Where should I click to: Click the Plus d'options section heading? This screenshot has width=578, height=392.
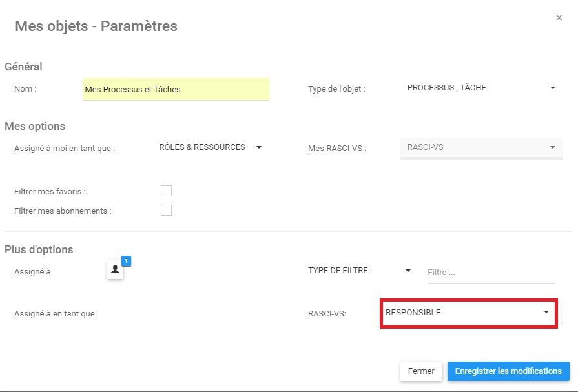point(39,249)
